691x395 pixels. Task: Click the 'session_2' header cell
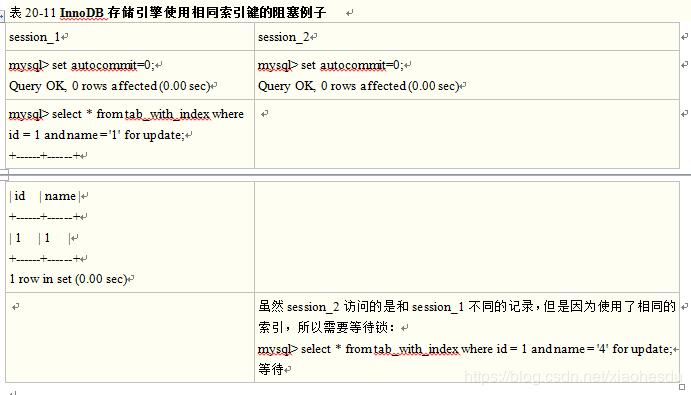(x=467, y=37)
